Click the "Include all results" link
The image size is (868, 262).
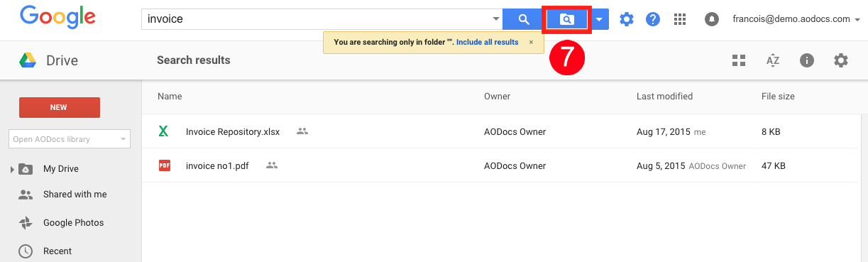pos(487,43)
